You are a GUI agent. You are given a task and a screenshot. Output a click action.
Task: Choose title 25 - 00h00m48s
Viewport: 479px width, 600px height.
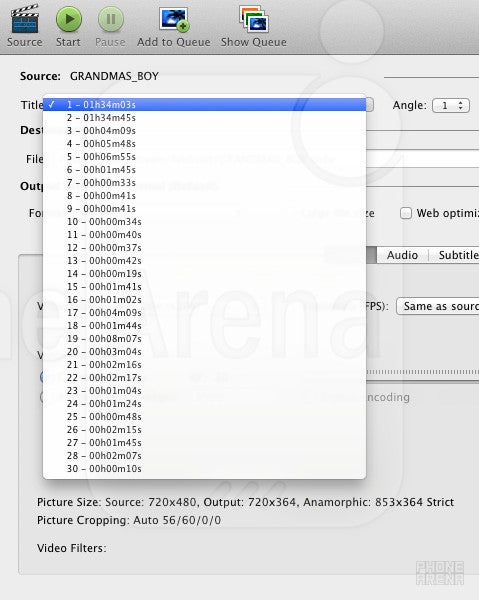[205, 417]
